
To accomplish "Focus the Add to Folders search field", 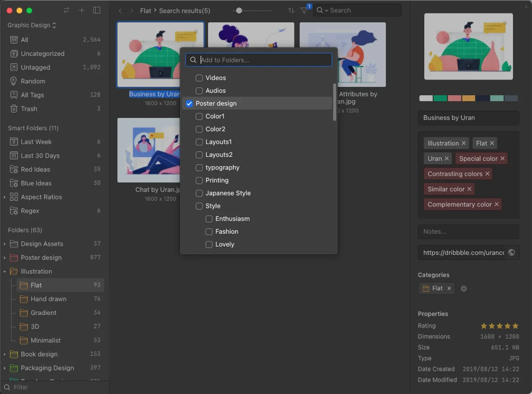I will (259, 60).
